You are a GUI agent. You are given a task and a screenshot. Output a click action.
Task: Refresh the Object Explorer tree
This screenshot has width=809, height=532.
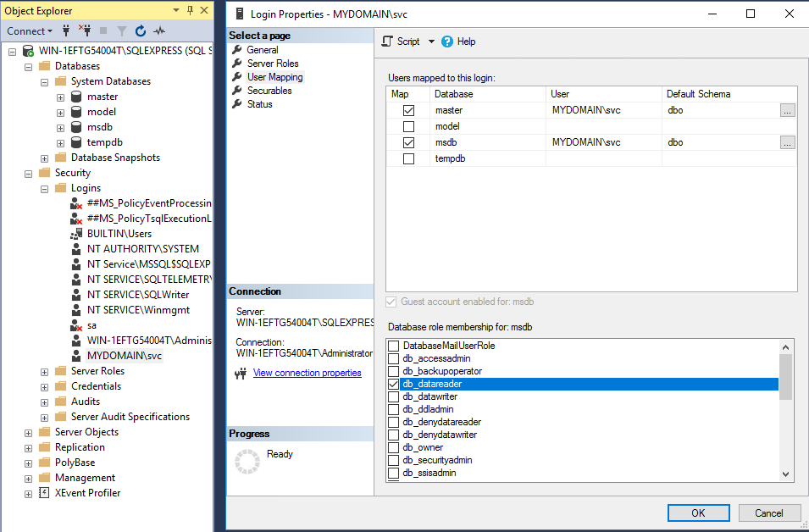click(141, 31)
